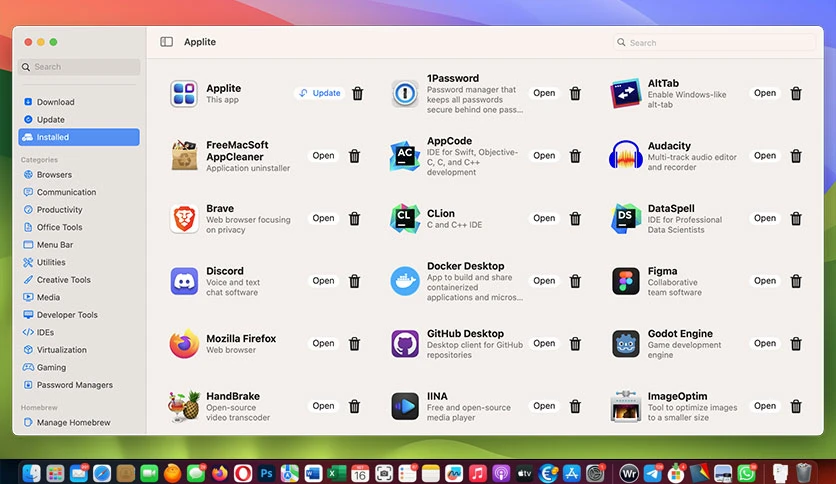Image resolution: width=836 pixels, height=484 pixels.
Task: Open the Music app in the Dock
Action: click(x=477, y=473)
